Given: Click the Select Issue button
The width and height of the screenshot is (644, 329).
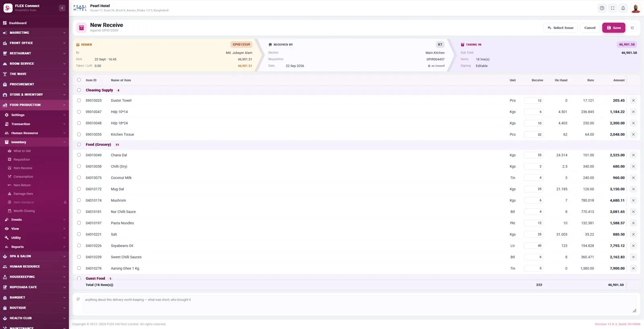Looking at the screenshot, I should (560, 28).
